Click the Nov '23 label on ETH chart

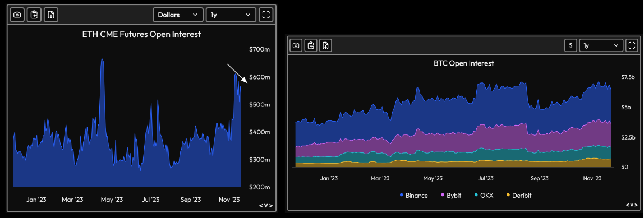229,200
